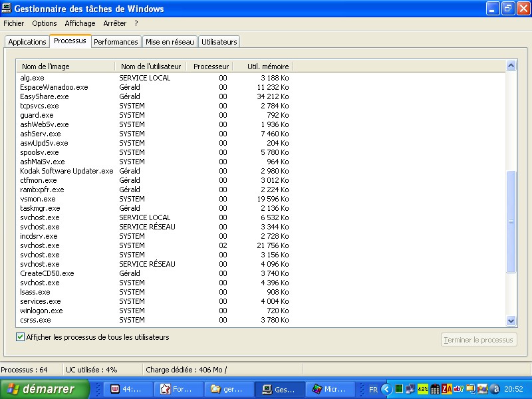The image size is (532, 399).
Task: Click the process list scrollbar thumb
Action: click(511, 221)
